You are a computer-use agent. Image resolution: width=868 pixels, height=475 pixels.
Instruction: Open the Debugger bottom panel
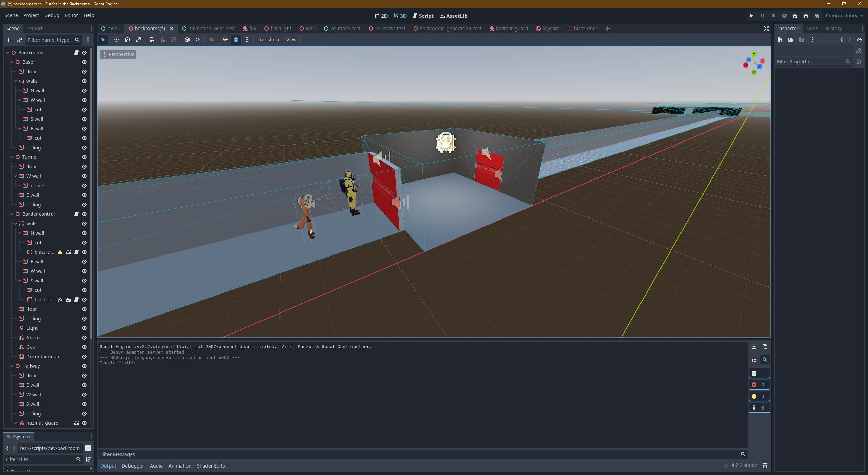133,466
